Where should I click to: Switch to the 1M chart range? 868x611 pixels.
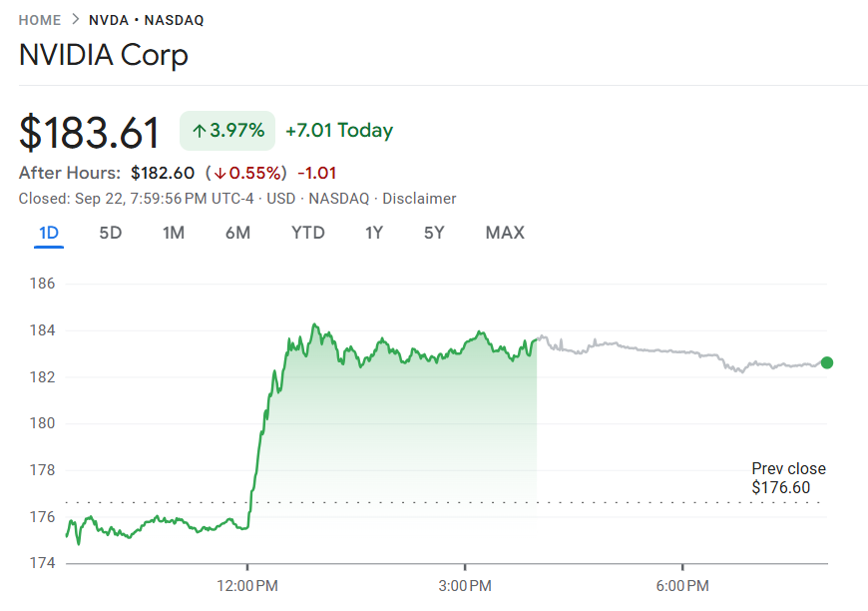[174, 233]
